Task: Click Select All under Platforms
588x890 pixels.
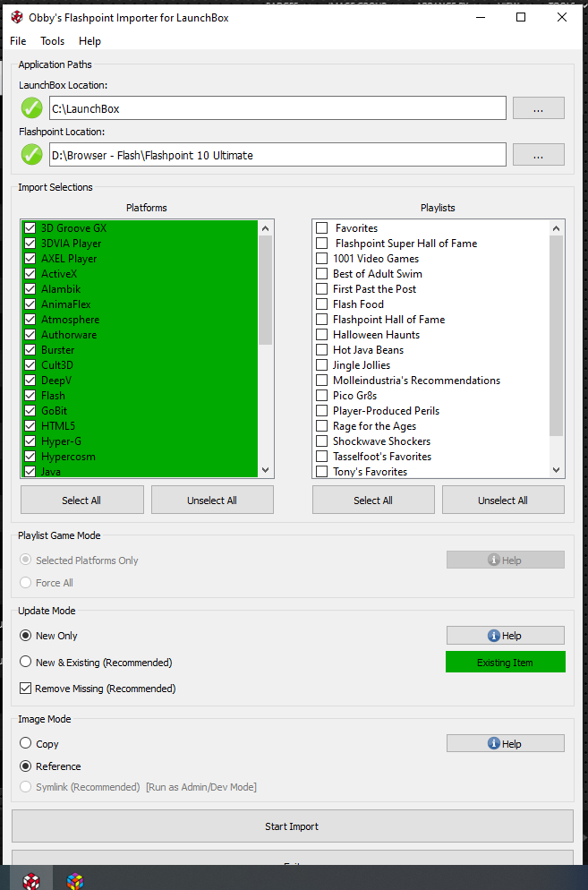Action: [81, 500]
